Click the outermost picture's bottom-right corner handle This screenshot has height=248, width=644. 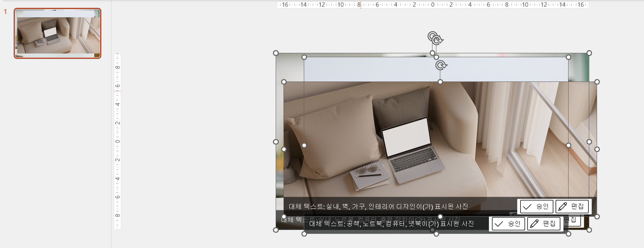(x=589, y=230)
